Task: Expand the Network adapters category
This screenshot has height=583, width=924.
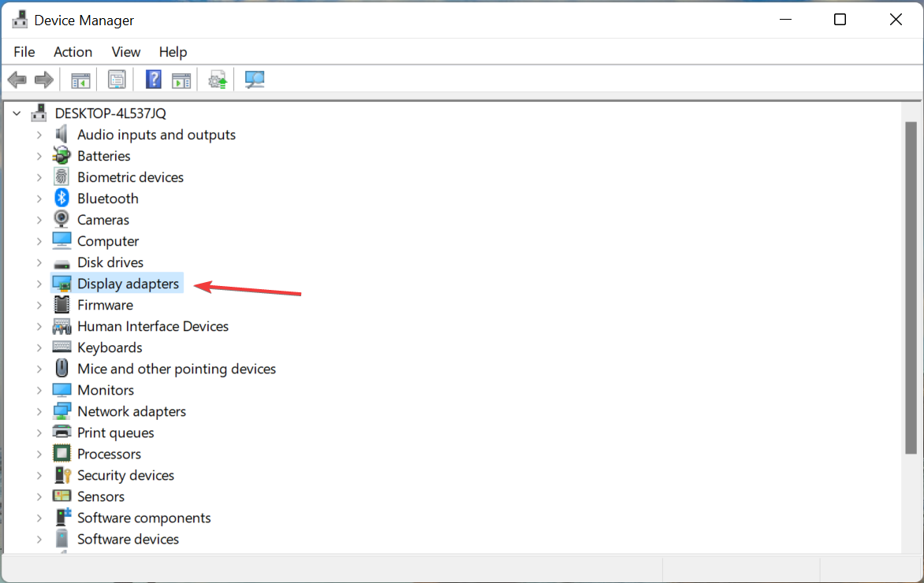Action: point(39,410)
